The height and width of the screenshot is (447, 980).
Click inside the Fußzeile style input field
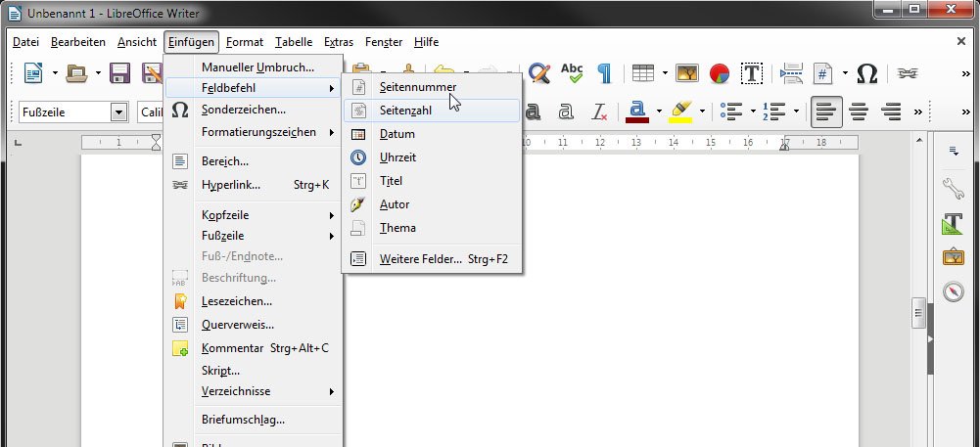[x=65, y=112]
